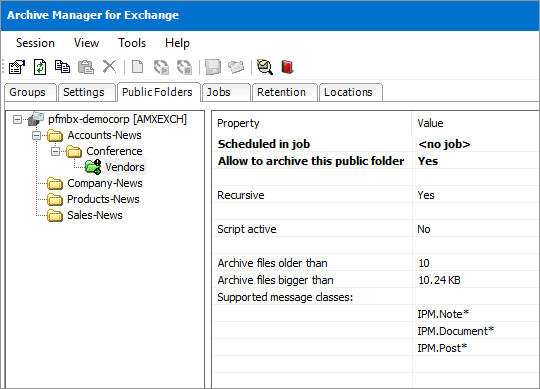Click the red book help icon
The width and height of the screenshot is (540, 389).
click(287, 67)
